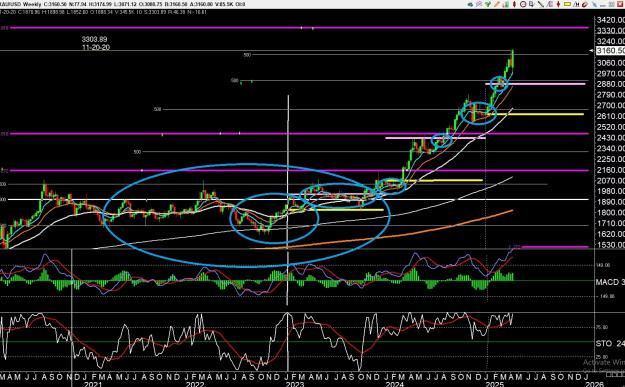Click the 2026 year label on time axis
Screen dimensions: 625x387
click(594, 384)
